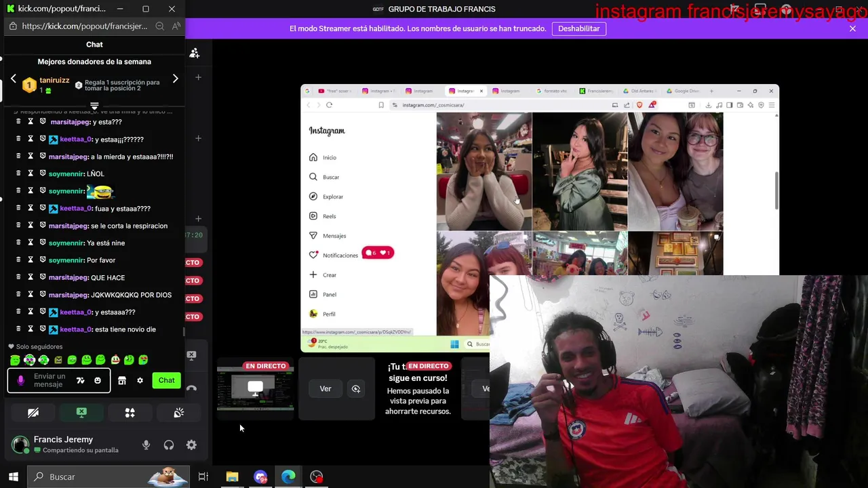The width and height of the screenshot is (868, 488).
Task: Open File Explorer from taskbar
Action: click(x=232, y=476)
